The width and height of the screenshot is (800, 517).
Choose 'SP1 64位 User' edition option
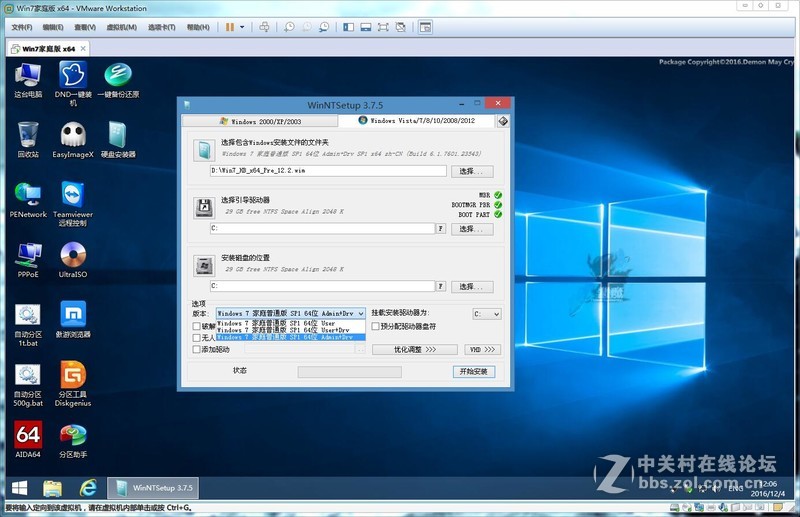click(x=291, y=324)
